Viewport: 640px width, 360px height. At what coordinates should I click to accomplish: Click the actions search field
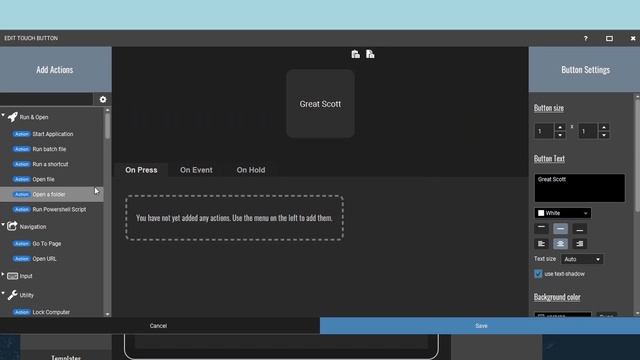(x=46, y=99)
